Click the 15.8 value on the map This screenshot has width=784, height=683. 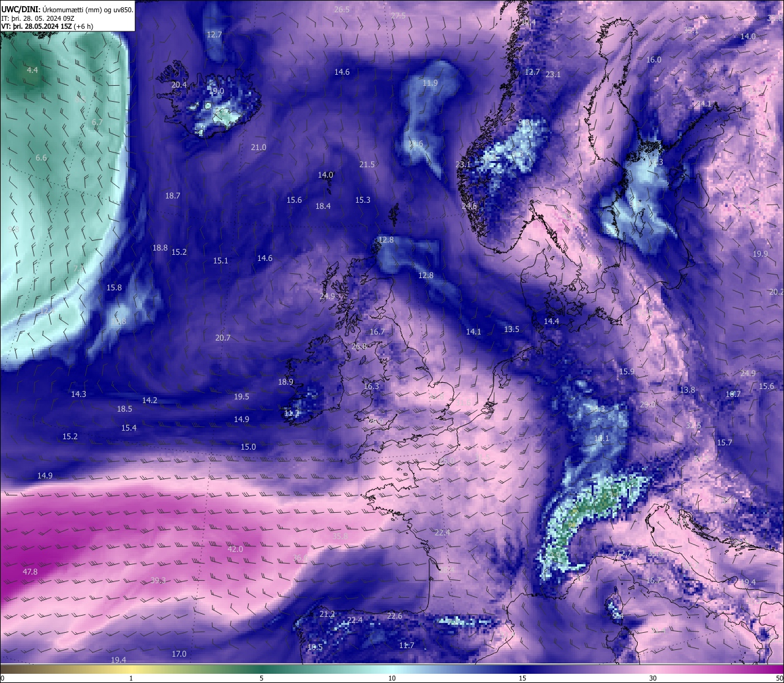[x=114, y=288]
